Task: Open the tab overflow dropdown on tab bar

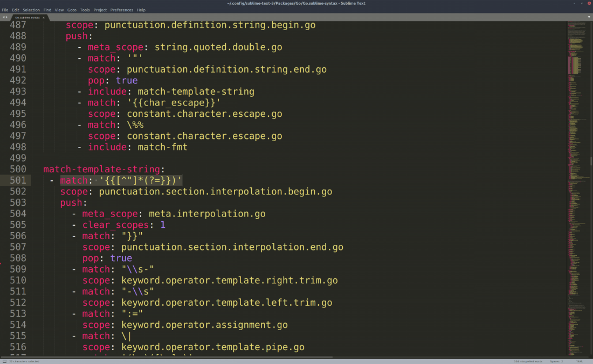Action: (588, 17)
